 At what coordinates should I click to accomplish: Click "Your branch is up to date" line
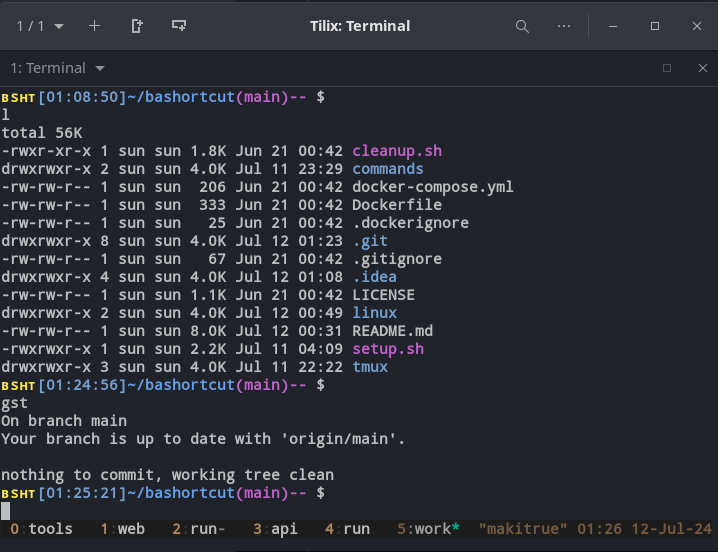203,439
